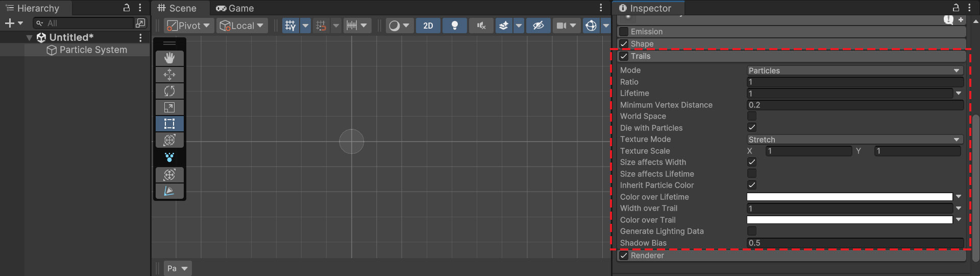The height and width of the screenshot is (276, 980).
Task: Toggle scene lighting with the lightbulb icon
Action: [x=454, y=26]
